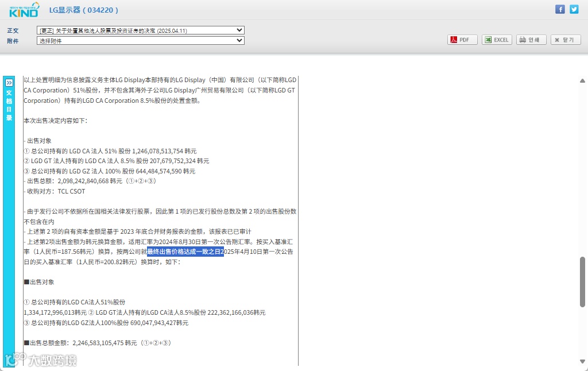The width and height of the screenshot is (588, 371).
Task: Click the '附件' label
Action: click(13, 41)
